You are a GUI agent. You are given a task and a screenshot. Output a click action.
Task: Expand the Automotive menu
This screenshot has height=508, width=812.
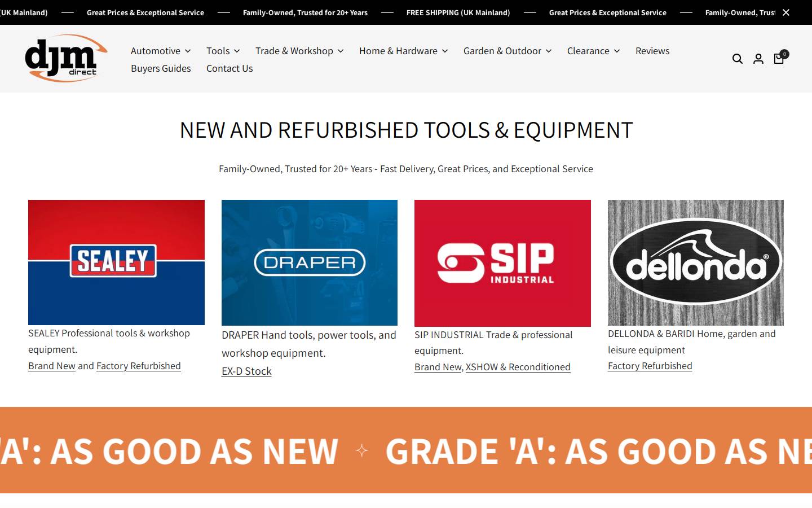point(161,51)
